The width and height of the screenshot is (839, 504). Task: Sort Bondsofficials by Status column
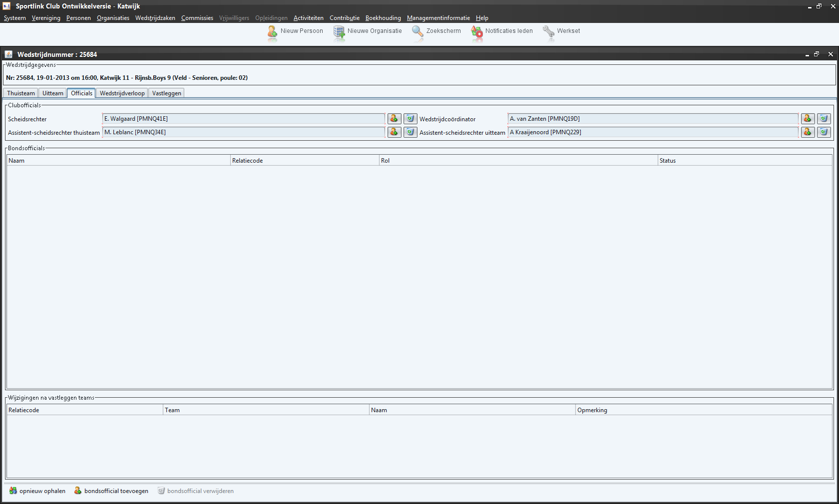(x=745, y=161)
